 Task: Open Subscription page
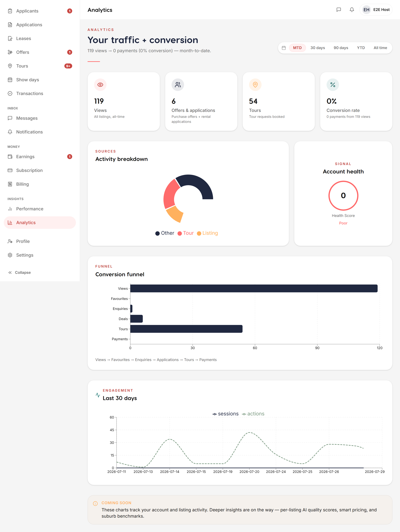[x=40, y=170]
